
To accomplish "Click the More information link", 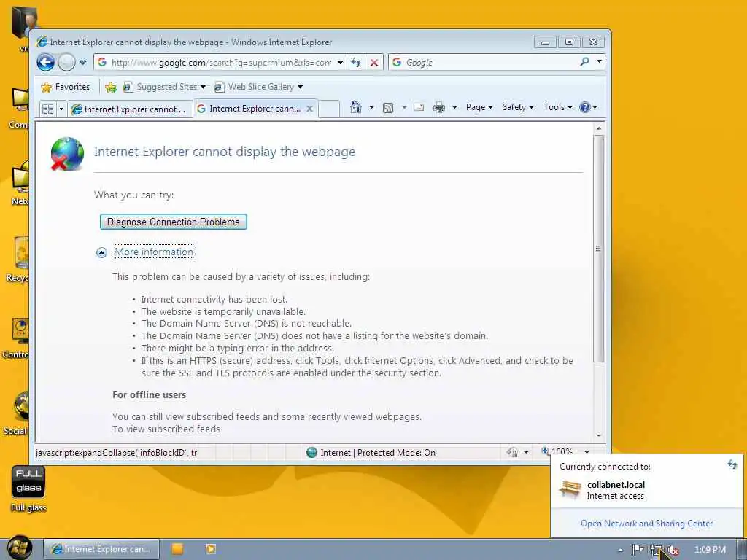I will [154, 252].
